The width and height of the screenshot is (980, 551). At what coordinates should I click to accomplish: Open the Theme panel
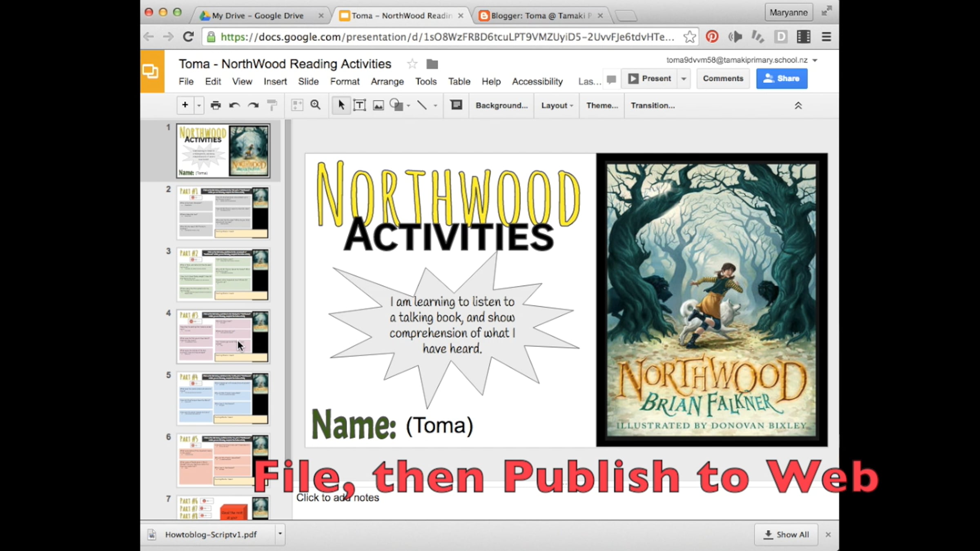click(602, 105)
